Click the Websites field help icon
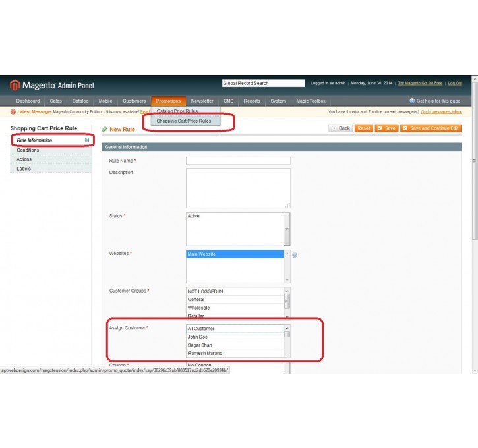This screenshot has width=478, height=448. [295, 255]
